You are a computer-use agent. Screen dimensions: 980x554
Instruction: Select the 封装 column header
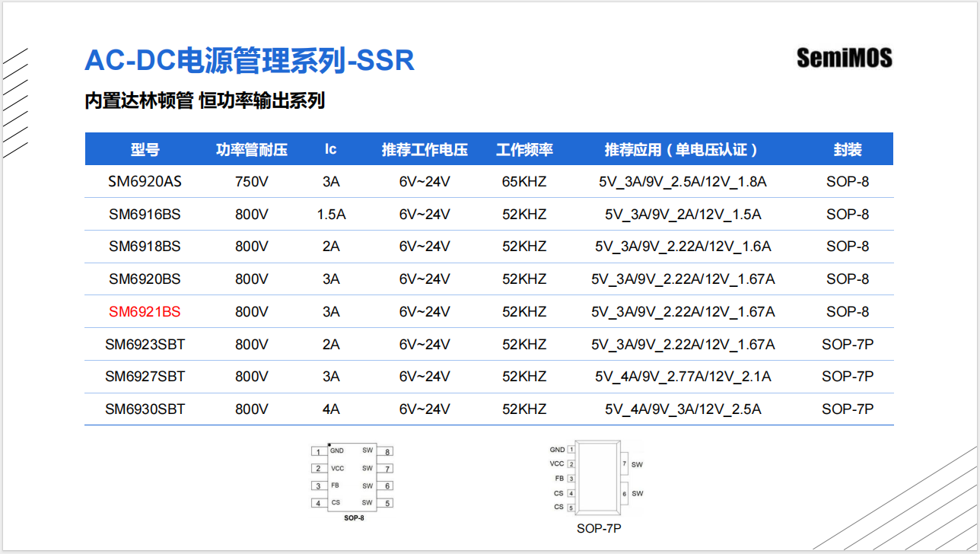click(848, 149)
